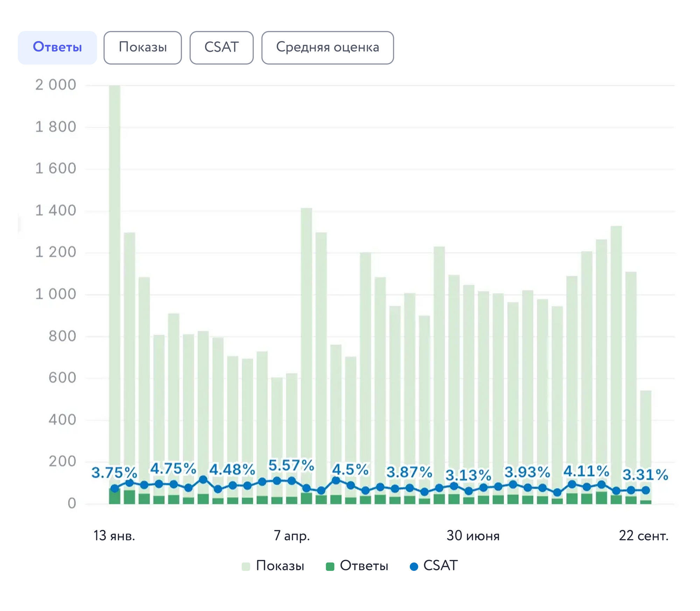Click the 13 янв. axis label
This screenshot has height=611, width=700.
tap(114, 536)
